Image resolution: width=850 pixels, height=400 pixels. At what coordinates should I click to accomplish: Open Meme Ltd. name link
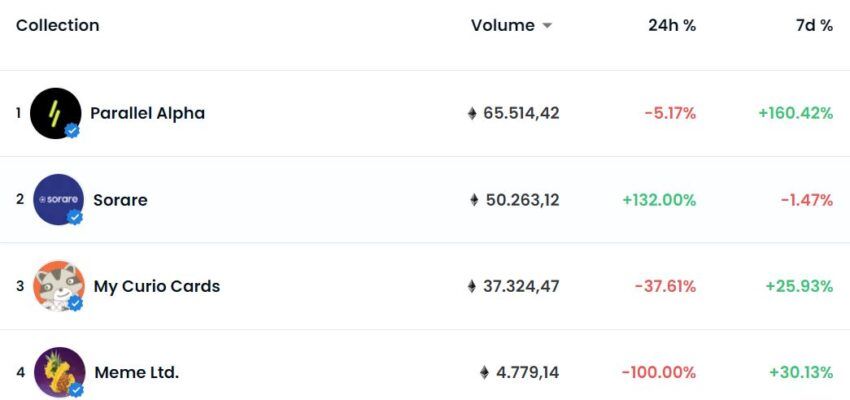pyautogui.click(x=137, y=372)
